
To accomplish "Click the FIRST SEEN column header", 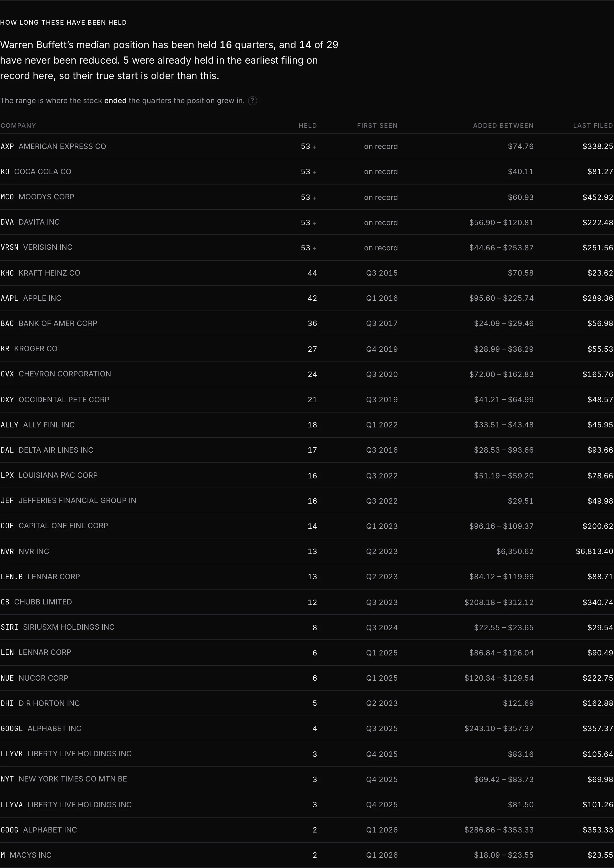I will (x=377, y=125).
